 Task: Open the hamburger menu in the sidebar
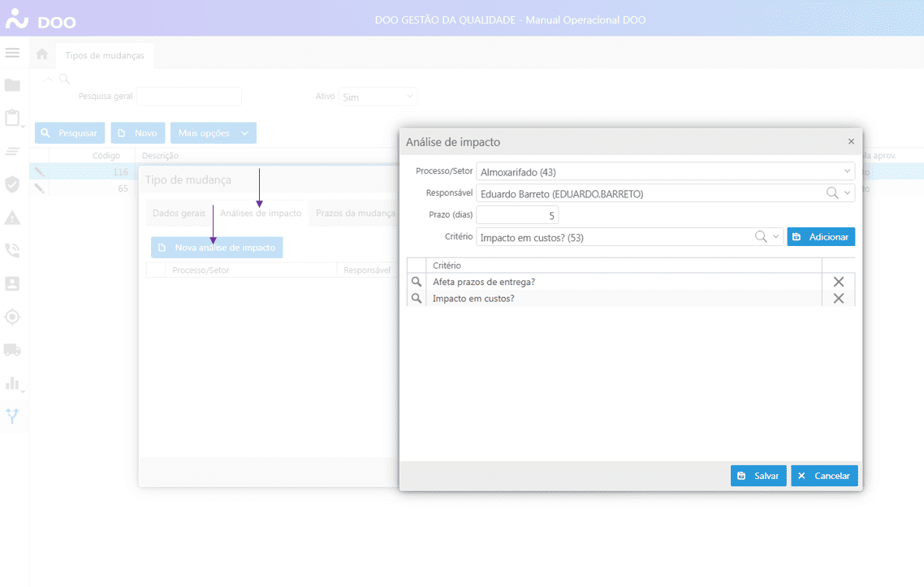click(x=12, y=53)
